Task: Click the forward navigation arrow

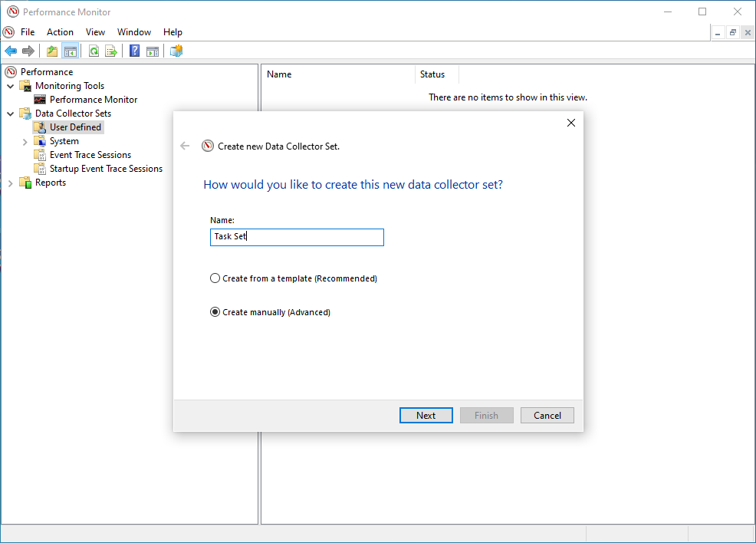Action: coord(29,51)
